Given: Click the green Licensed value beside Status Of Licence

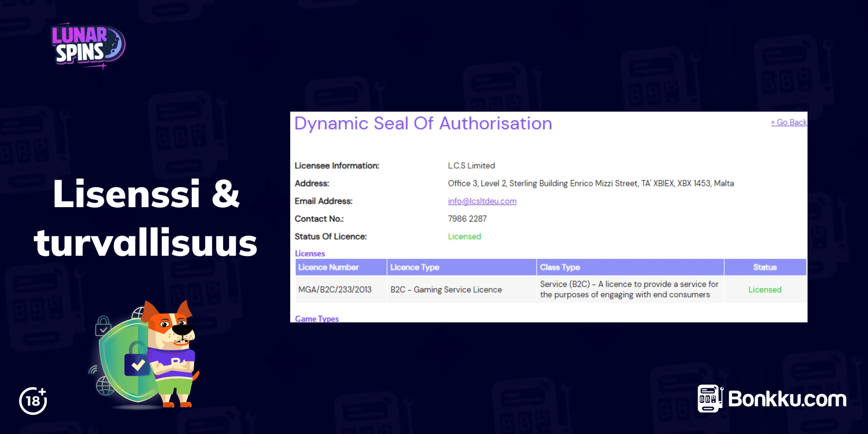Looking at the screenshot, I should point(464,236).
